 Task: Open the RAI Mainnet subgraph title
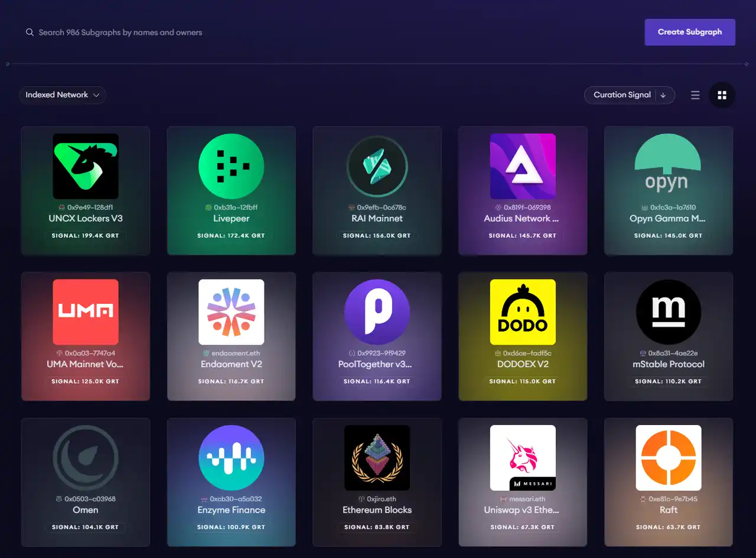coord(377,219)
